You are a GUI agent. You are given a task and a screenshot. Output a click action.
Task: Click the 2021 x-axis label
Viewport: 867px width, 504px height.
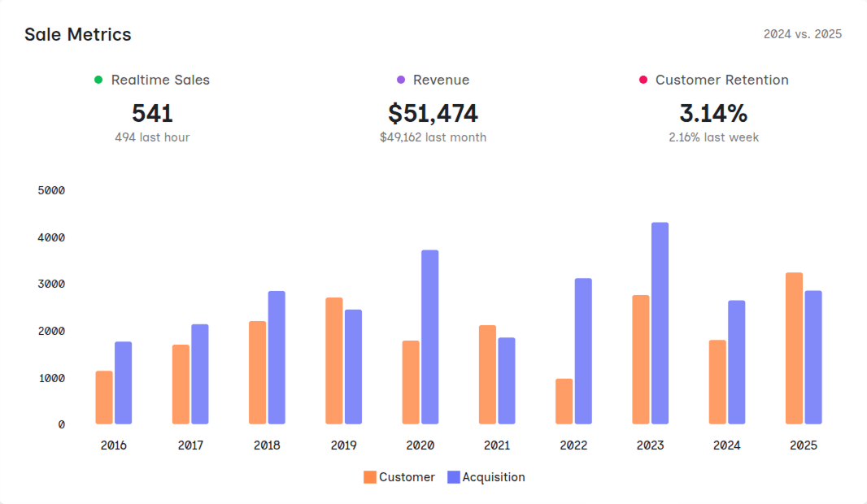[497, 445]
